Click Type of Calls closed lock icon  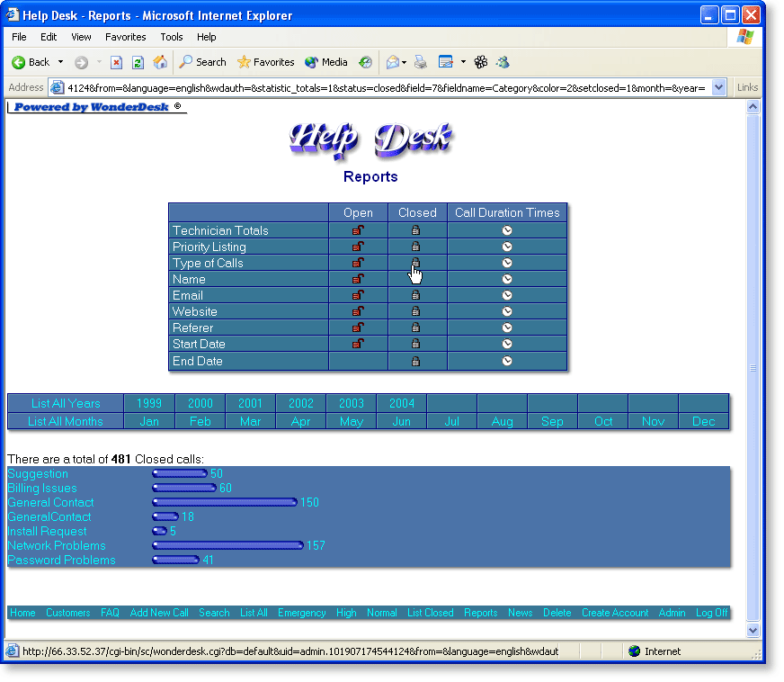pyautogui.click(x=415, y=263)
